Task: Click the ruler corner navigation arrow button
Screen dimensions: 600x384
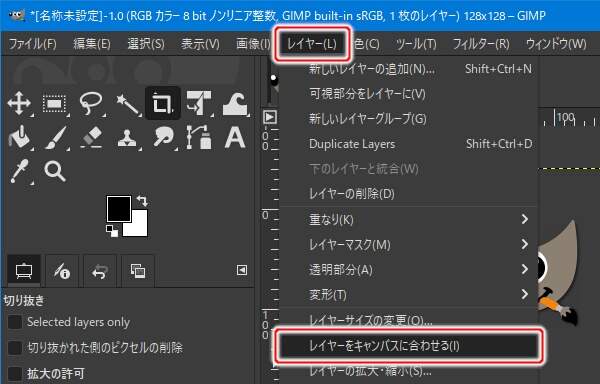Action: pyautogui.click(x=270, y=117)
